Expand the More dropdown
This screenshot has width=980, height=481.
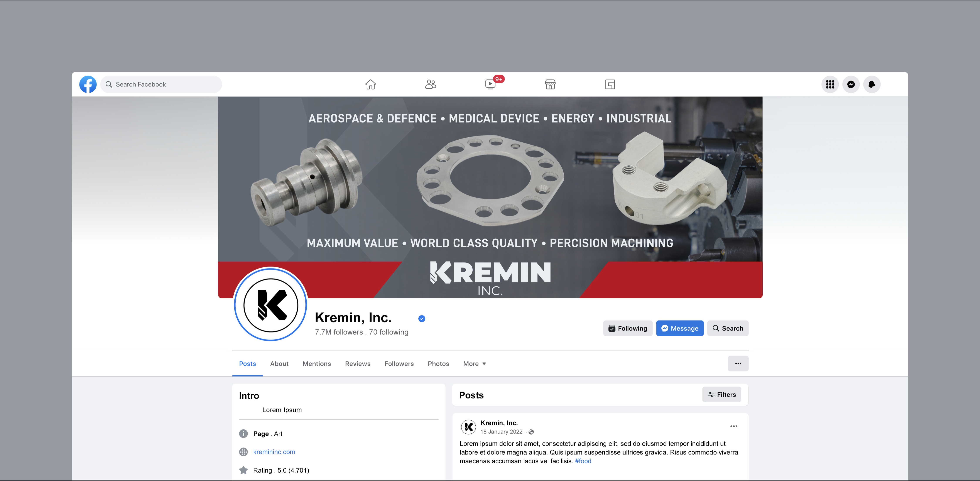click(x=474, y=364)
